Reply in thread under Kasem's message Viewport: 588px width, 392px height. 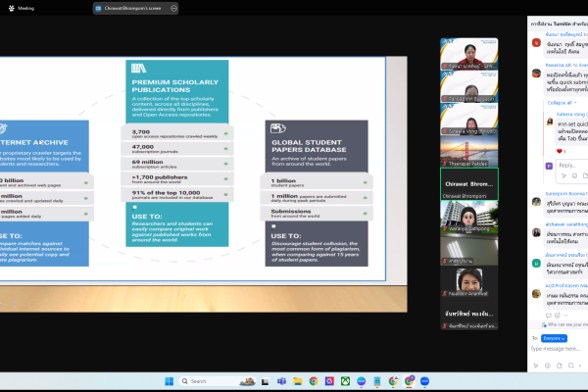click(x=549, y=316)
